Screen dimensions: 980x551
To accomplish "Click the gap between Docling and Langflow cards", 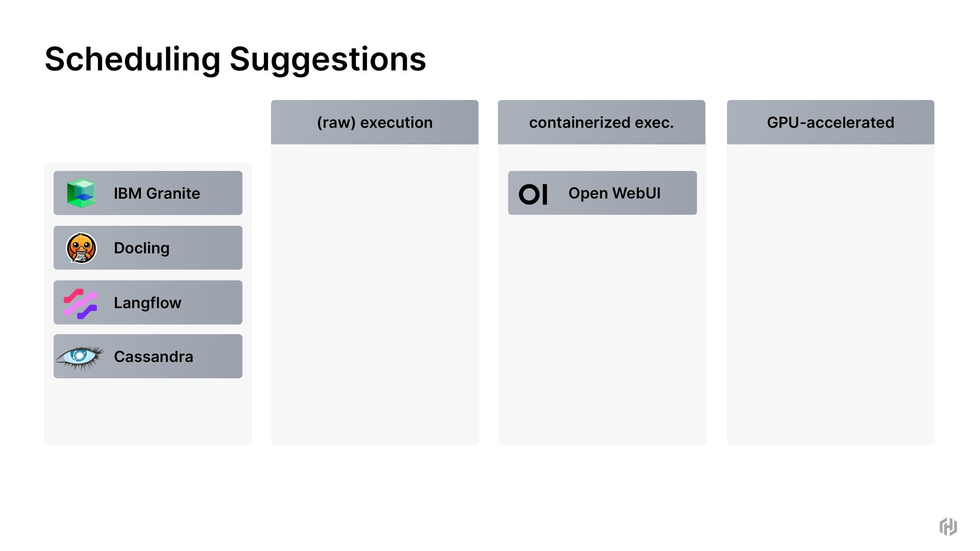I will (x=148, y=275).
